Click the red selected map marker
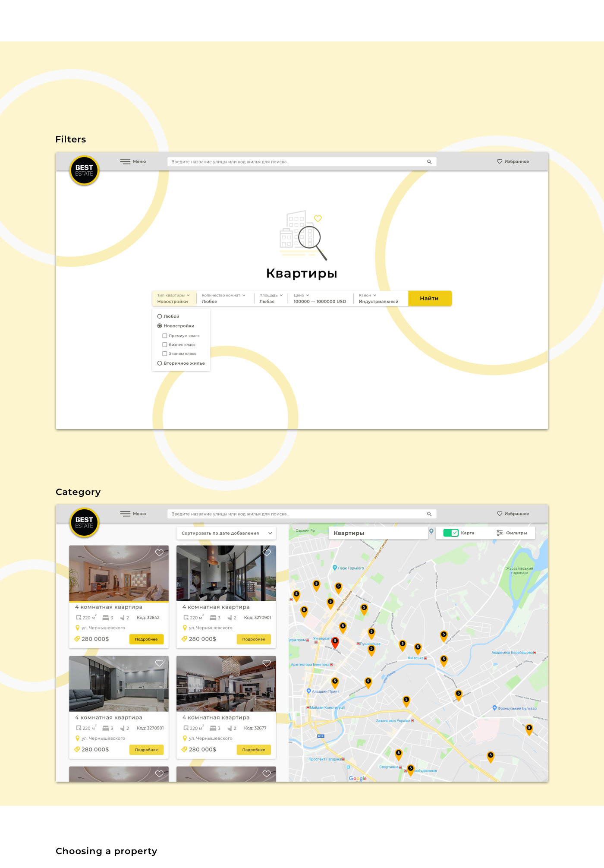This screenshot has width=604, height=868. [335, 642]
